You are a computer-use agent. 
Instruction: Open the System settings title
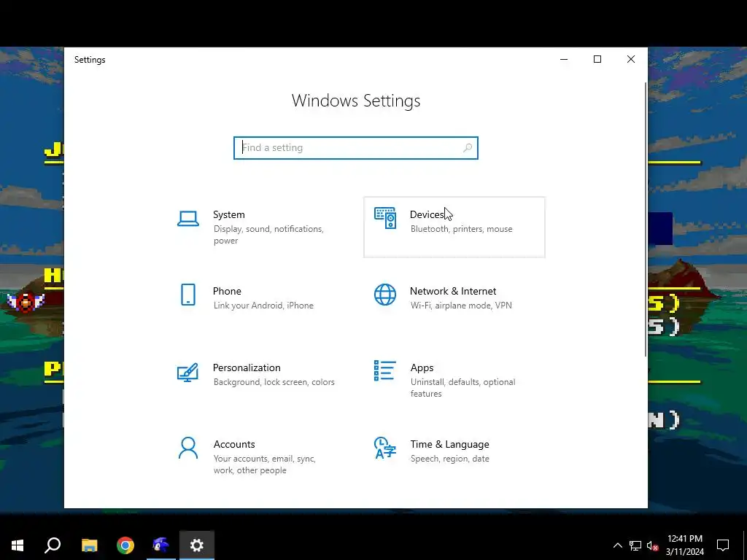click(x=228, y=215)
